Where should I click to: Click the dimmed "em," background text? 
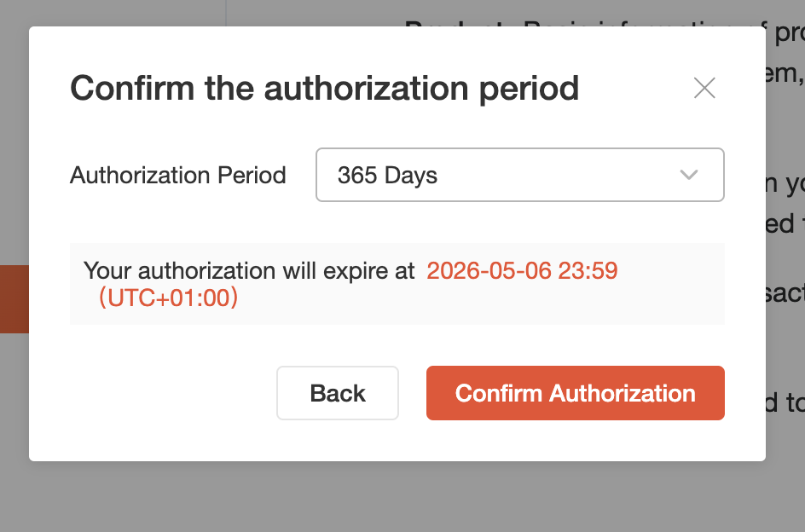[785, 73]
